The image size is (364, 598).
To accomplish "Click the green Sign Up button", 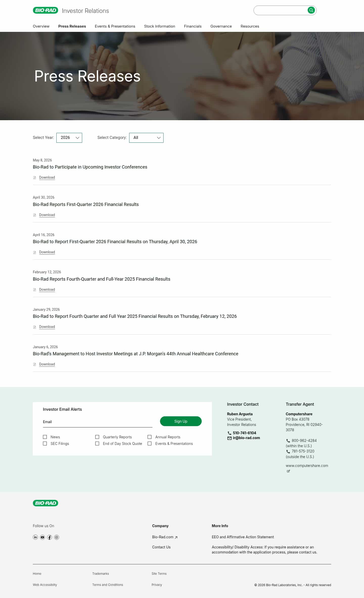I will tap(181, 421).
